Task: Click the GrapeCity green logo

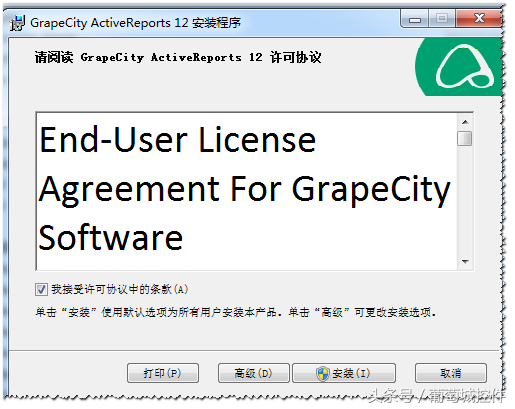Action: (459, 67)
